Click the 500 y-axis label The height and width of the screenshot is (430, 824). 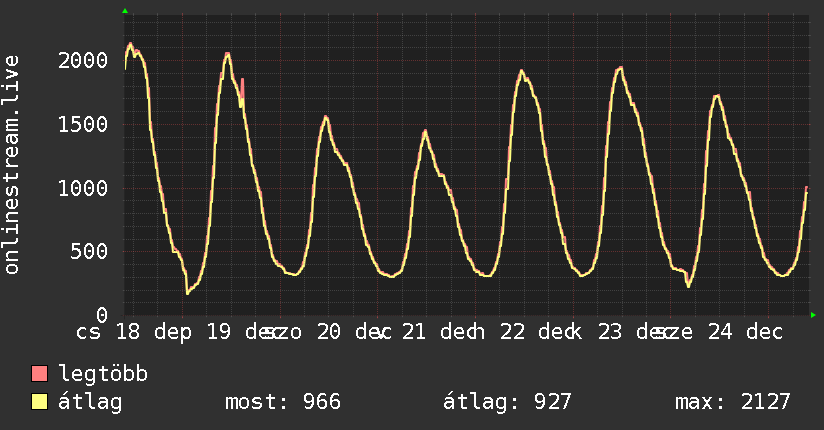[89, 251]
